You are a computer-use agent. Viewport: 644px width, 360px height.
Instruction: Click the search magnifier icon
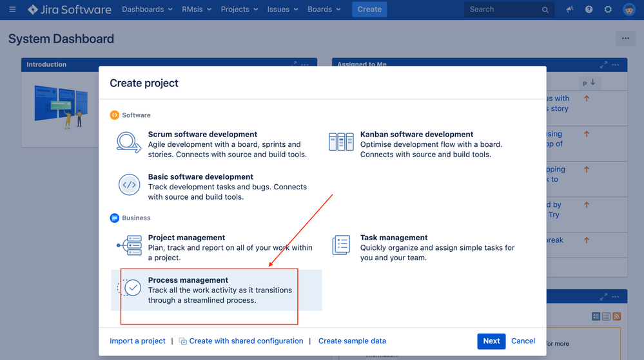pyautogui.click(x=545, y=10)
